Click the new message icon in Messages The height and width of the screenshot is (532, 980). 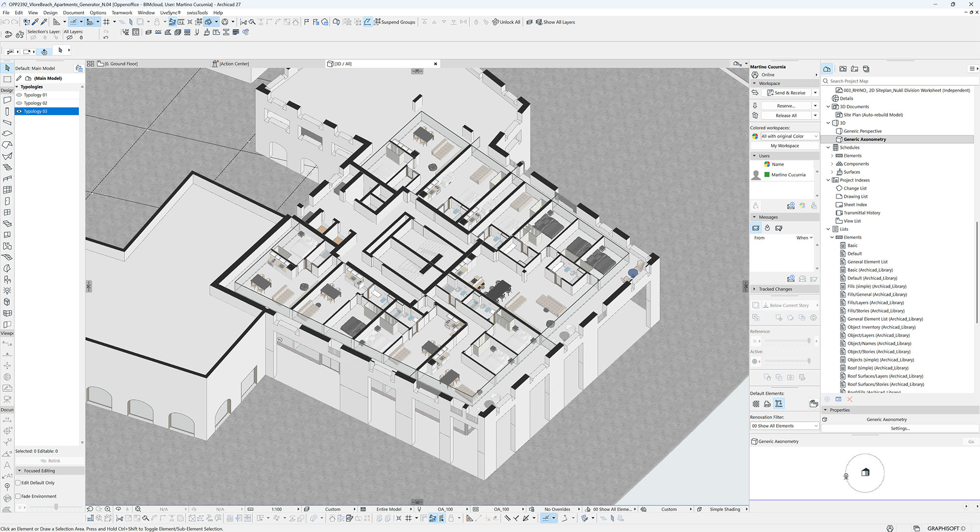(x=791, y=279)
